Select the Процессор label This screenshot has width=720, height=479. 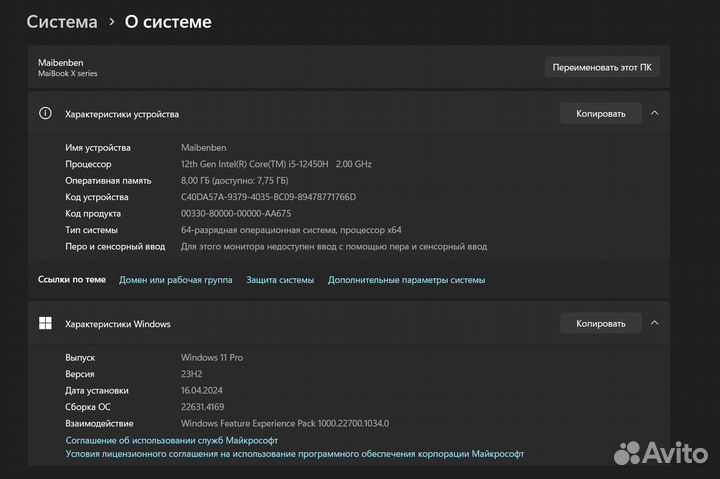click(x=88, y=164)
